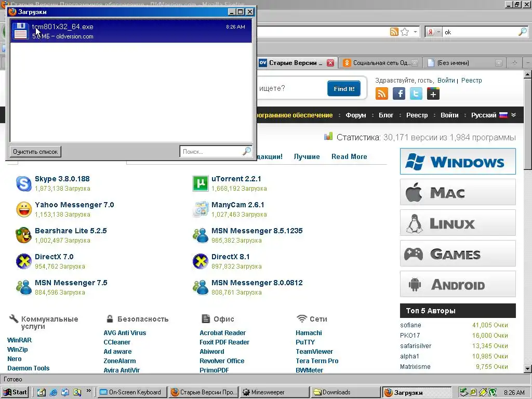The height and width of the screenshot is (399, 532).
Task: Open the Games platform button
Action: (458, 253)
